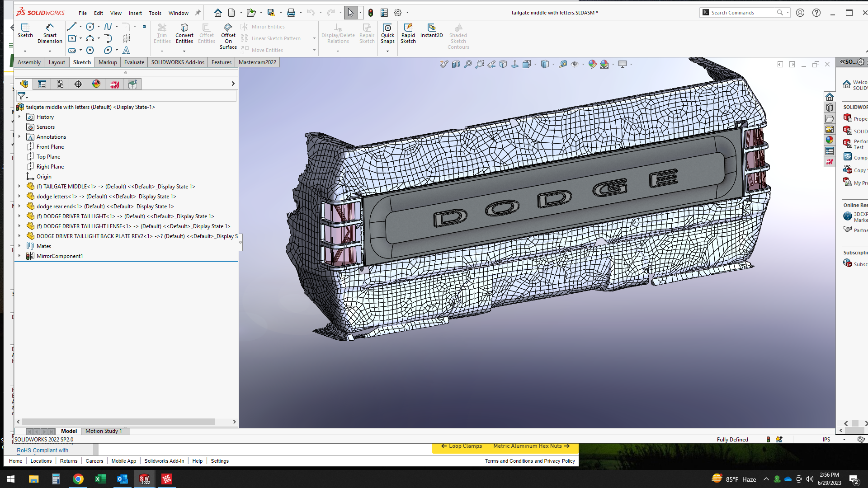Image resolution: width=868 pixels, height=488 pixels.
Task: Click the Rapid Sketch icon
Action: [408, 33]
